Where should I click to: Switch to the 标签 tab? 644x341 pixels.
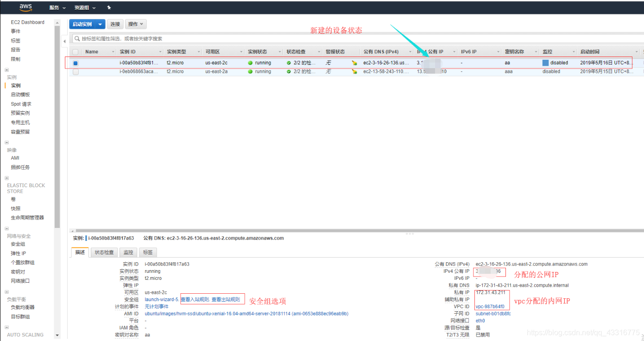coord(148,253)
